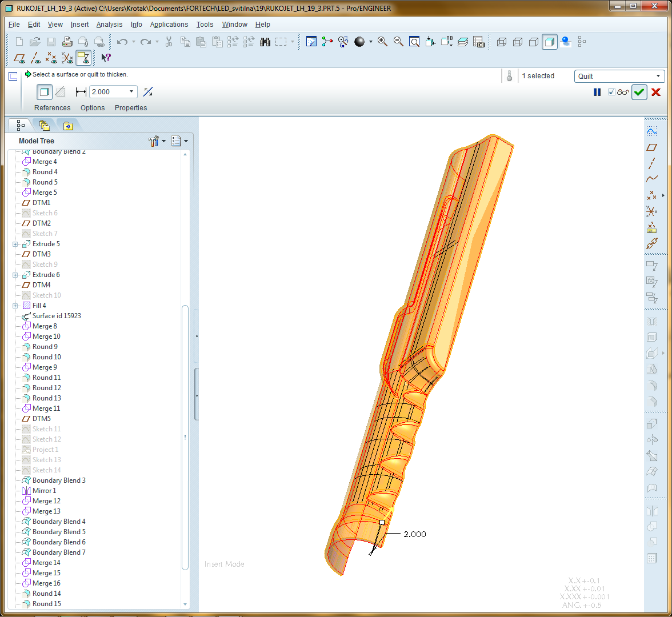The image size is (672, 617).
Task: Open the Model Tree Settings dropdown arrow
Action: click(x=163, y=141)
